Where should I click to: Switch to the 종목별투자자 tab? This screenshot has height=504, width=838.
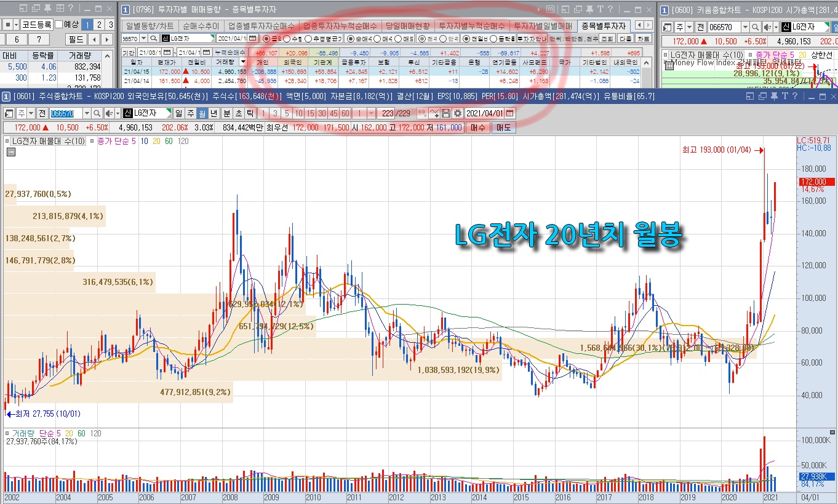coord(604,26)
